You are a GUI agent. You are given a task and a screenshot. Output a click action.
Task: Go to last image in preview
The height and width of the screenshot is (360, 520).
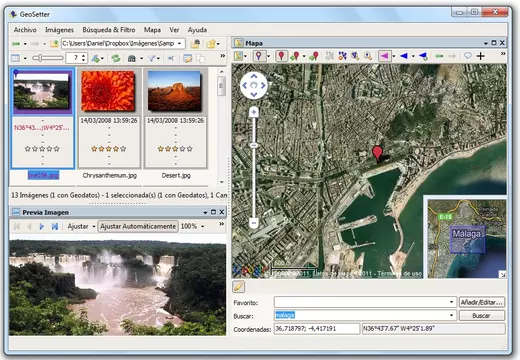[55, 226]
